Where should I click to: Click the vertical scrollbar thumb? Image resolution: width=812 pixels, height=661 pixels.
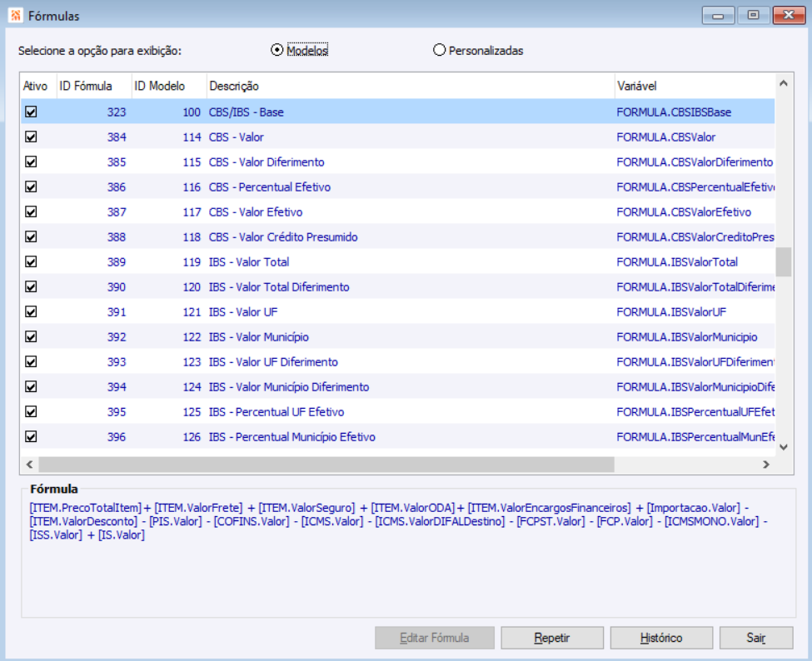coord(784,262)
